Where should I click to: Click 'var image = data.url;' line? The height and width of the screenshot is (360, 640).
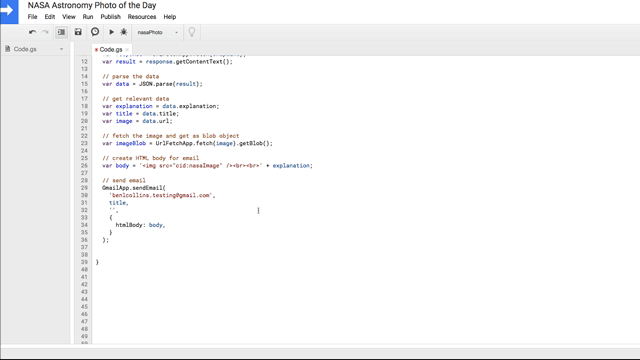(x=137, y=121)
